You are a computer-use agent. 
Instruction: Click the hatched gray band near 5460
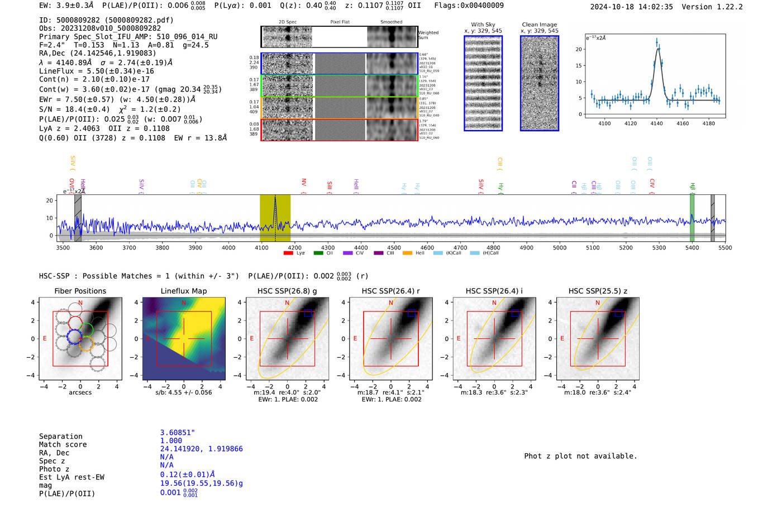pos(713,218)
